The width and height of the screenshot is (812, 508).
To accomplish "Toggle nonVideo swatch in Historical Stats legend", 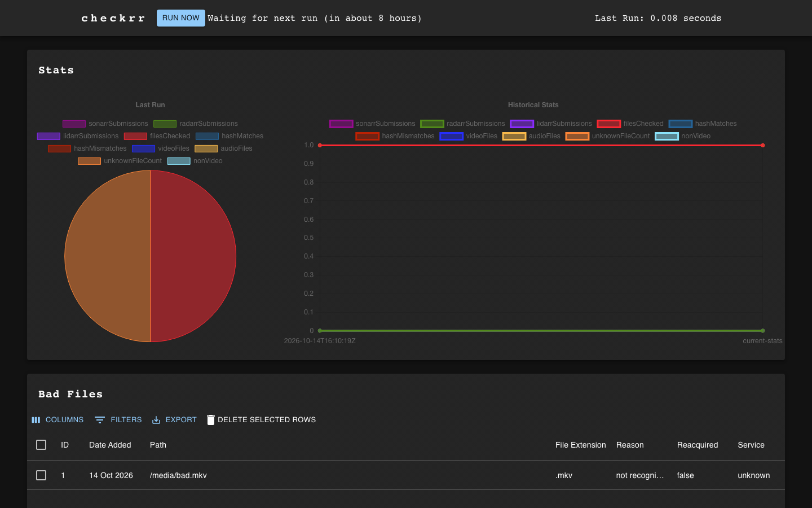I will coord(667,136).
